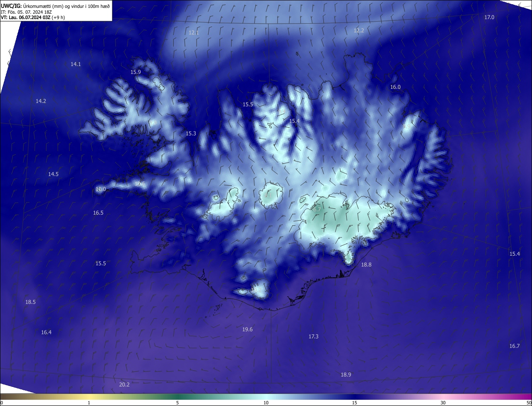Viewport: 532px width, 406px height.
Task: Click the 12.1 value on the map
Action: pyautogui.click(x=194, y=32)
